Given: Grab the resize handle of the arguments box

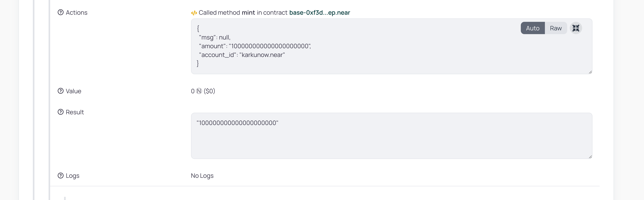Looking at the screenshot, I should pos(590,72).
